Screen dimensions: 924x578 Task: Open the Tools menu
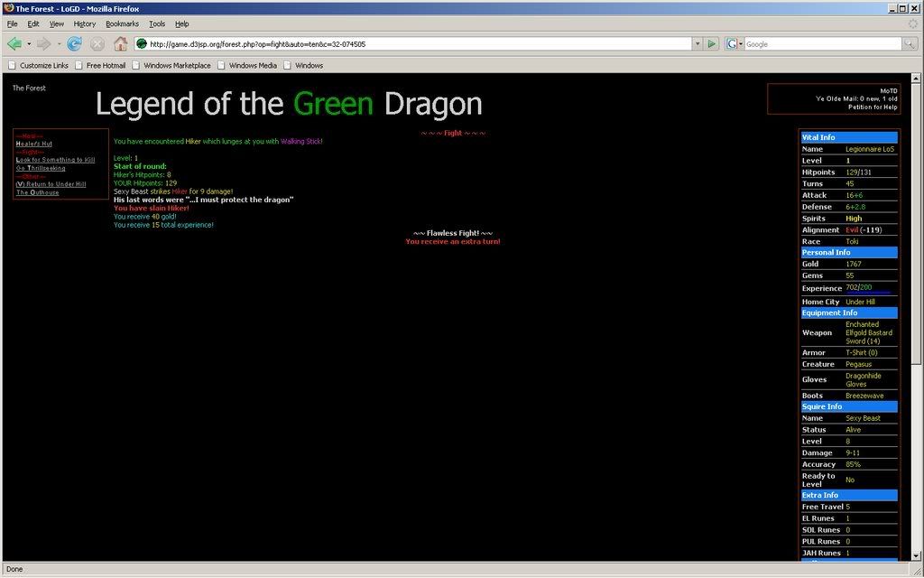tap(157, 23)
